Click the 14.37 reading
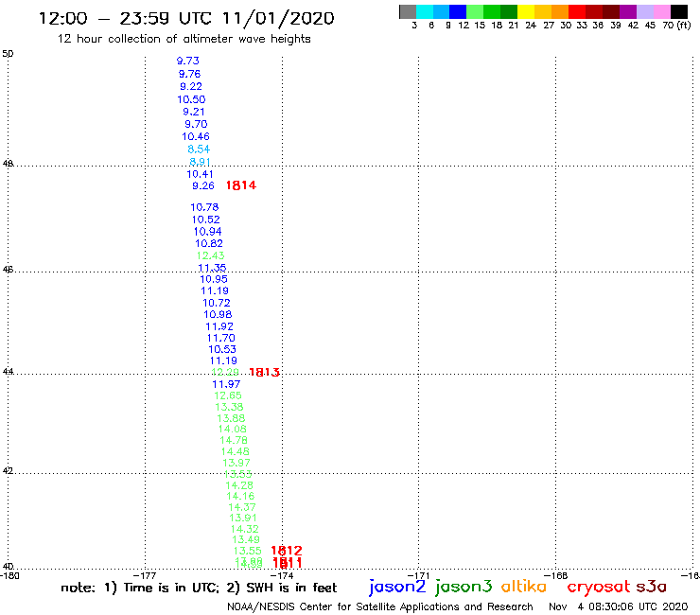 tap(242, 507)
